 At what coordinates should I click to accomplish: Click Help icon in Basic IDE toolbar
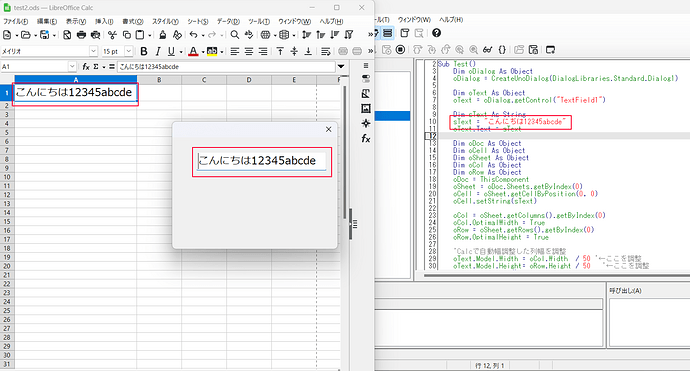(x=436, y=33)
